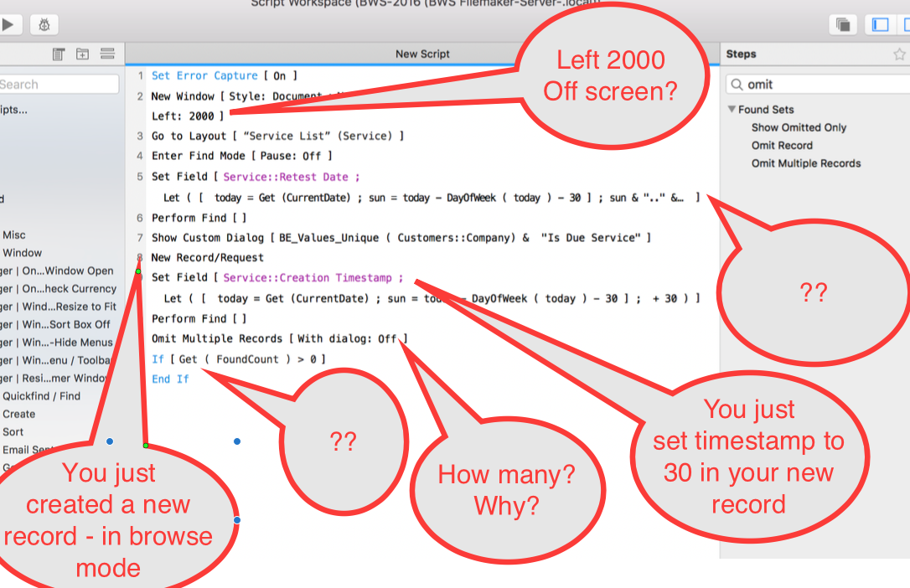Select the Show Custom Dialog script line

pyautogui.click(x=401, y=238)
